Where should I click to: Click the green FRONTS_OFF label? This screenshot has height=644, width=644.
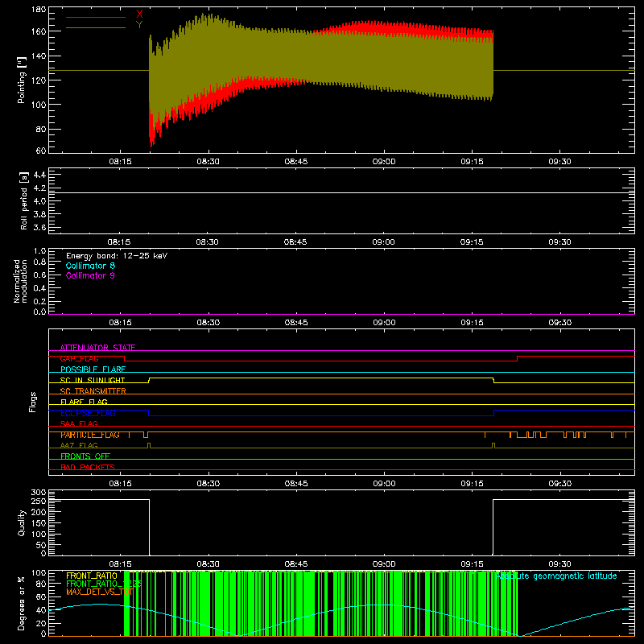click(85, 456)
